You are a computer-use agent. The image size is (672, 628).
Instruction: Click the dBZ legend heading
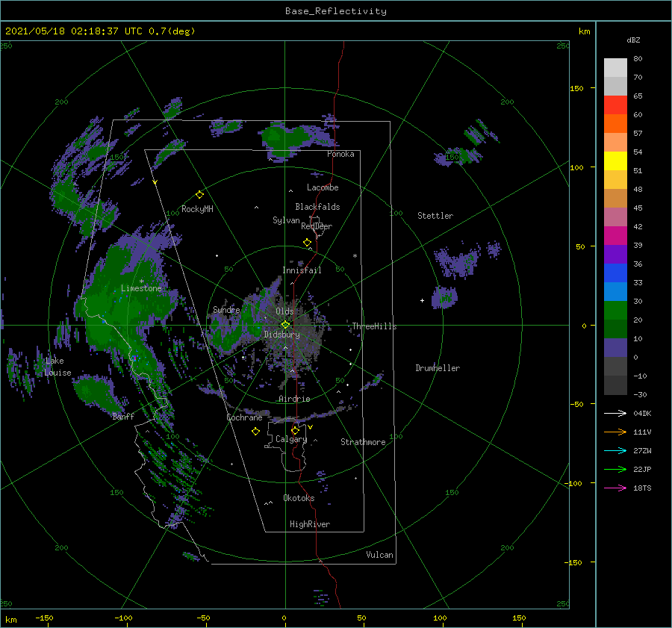pos(633,40)
